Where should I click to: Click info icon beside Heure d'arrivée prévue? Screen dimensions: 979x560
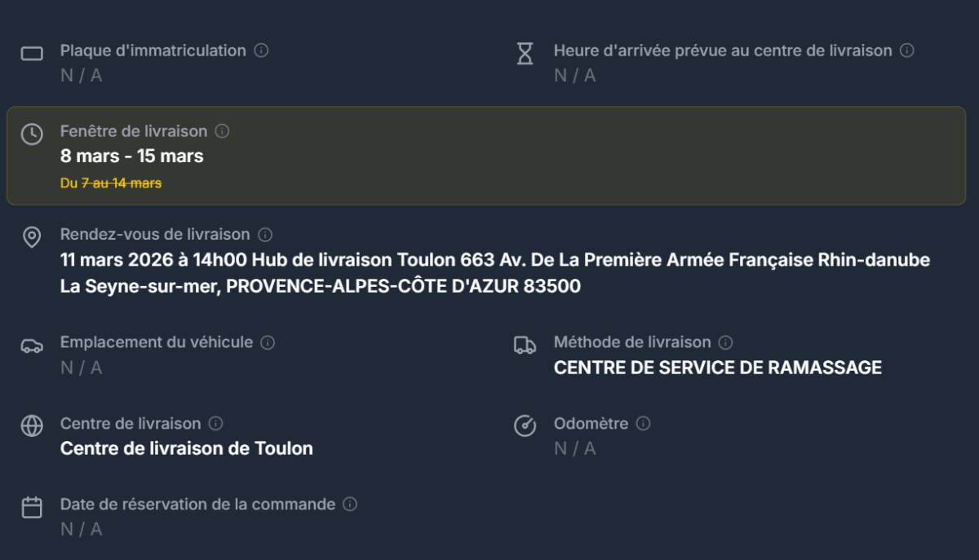pyautogui.click(x=907, y=51)
